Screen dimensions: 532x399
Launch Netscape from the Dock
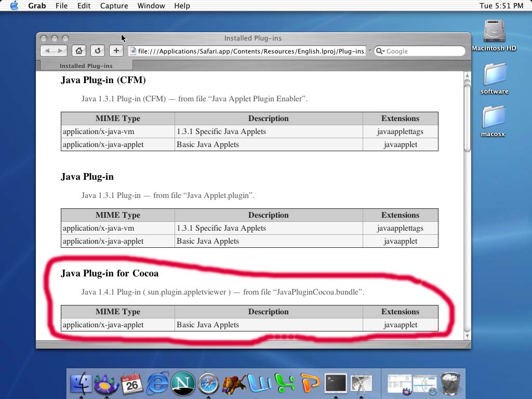pyautogui.click(x=183, y=384)
